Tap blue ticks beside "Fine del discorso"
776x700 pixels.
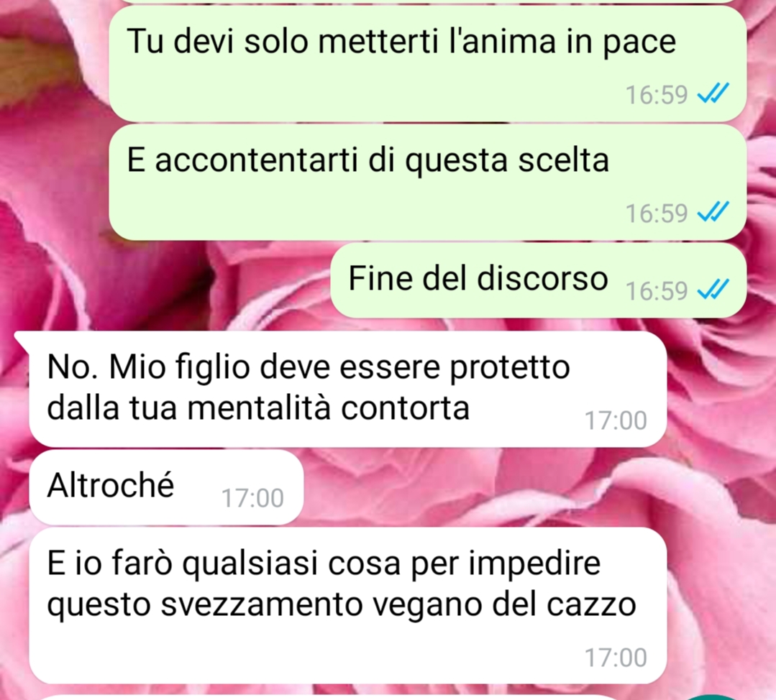coord(713,290)
